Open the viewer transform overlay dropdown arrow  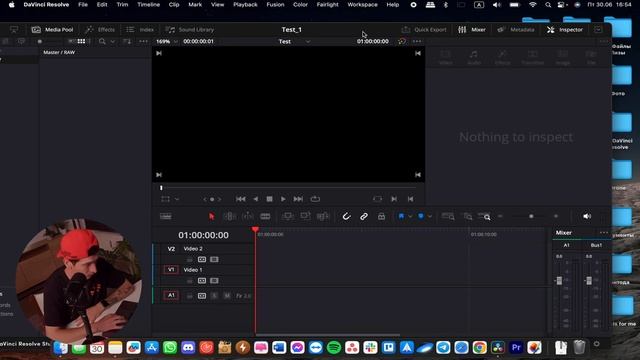177,199
